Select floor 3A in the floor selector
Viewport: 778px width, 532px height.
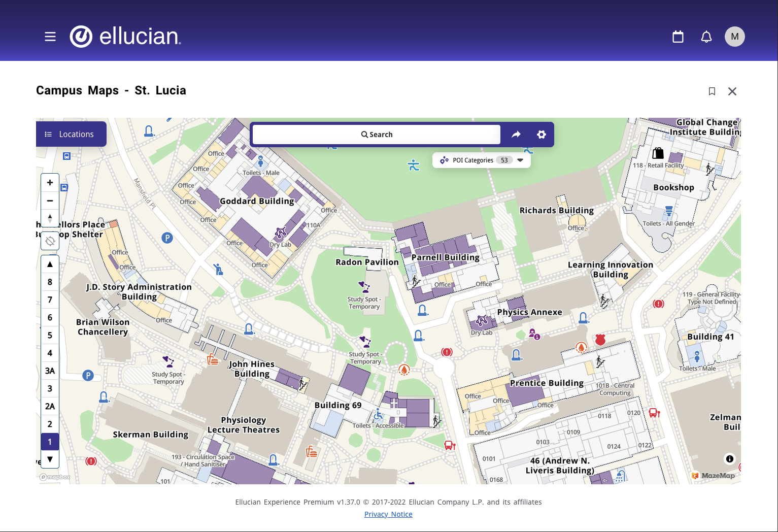pos(50,371)
